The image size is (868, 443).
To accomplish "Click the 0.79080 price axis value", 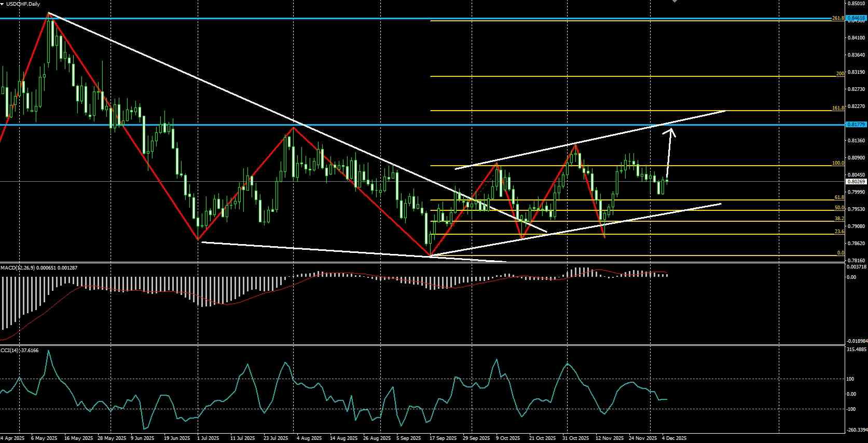I will tap(856, 226).
